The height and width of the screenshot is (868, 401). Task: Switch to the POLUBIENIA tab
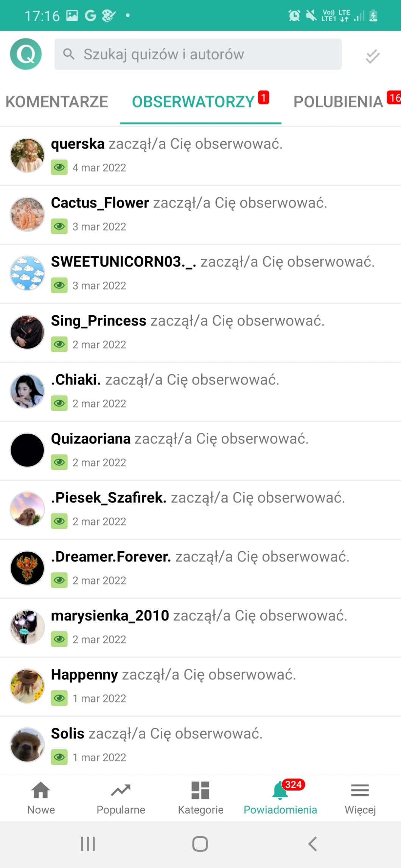(x=339, y=102)
